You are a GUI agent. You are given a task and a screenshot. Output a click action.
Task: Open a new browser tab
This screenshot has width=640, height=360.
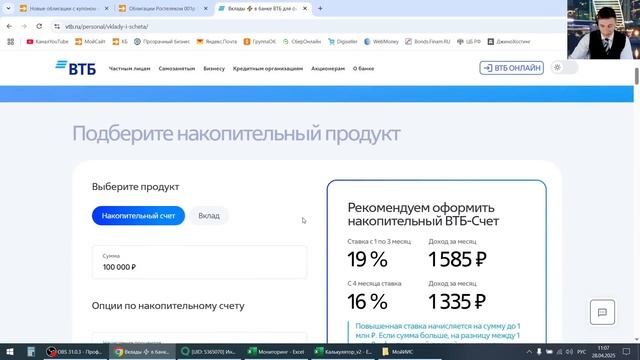pos(320,8)
